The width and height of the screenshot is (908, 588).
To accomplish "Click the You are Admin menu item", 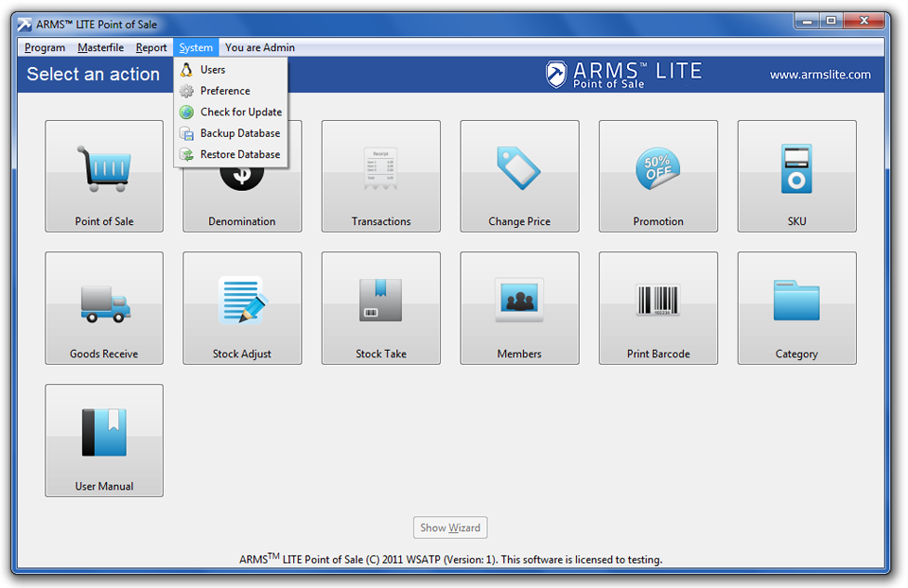I will pos(260,47).
